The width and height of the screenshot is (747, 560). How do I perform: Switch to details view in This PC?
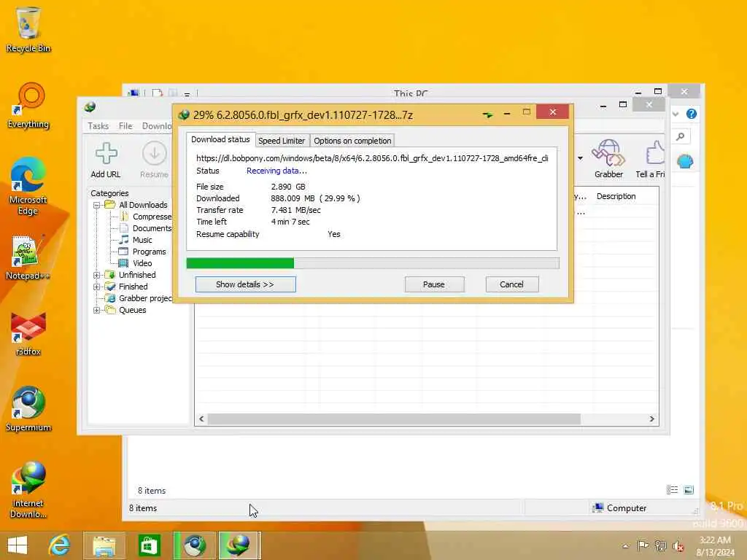coord(672,489)
